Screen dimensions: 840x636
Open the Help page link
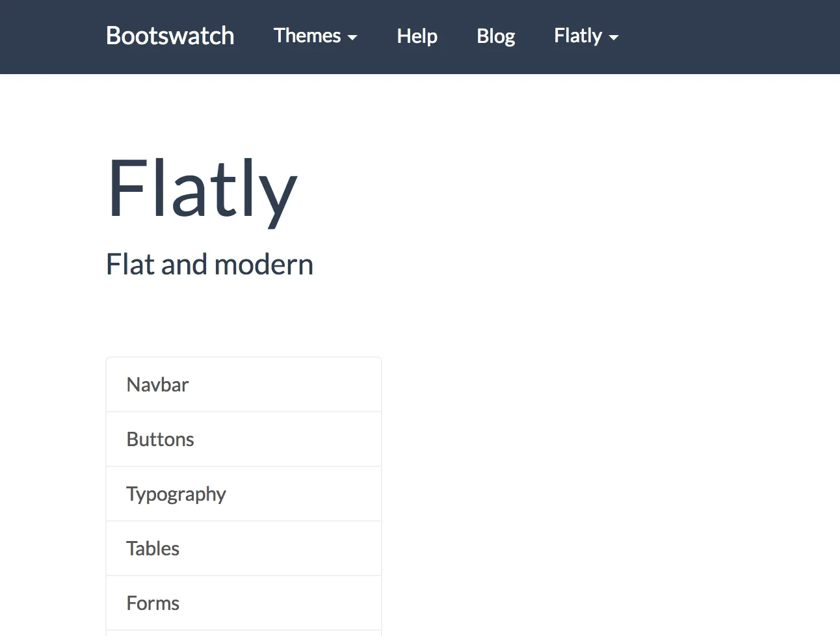417,36
